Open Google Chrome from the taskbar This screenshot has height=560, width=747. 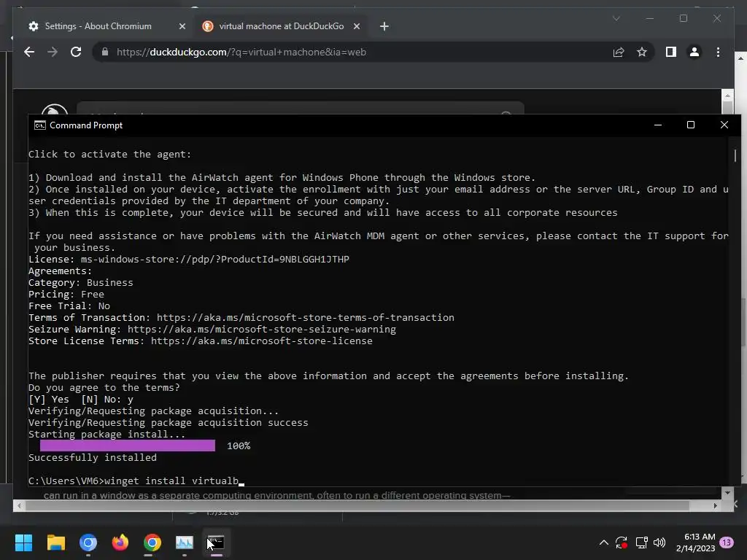152,542
